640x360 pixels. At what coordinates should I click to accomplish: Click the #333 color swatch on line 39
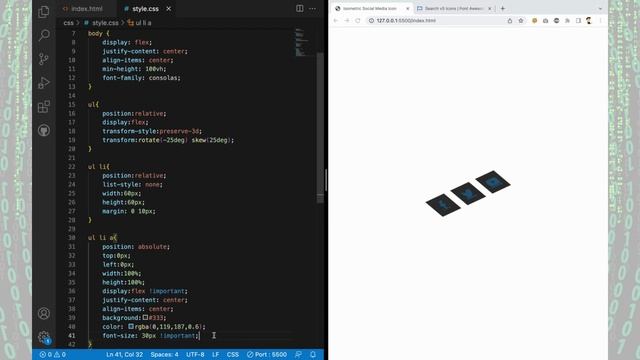145,318
